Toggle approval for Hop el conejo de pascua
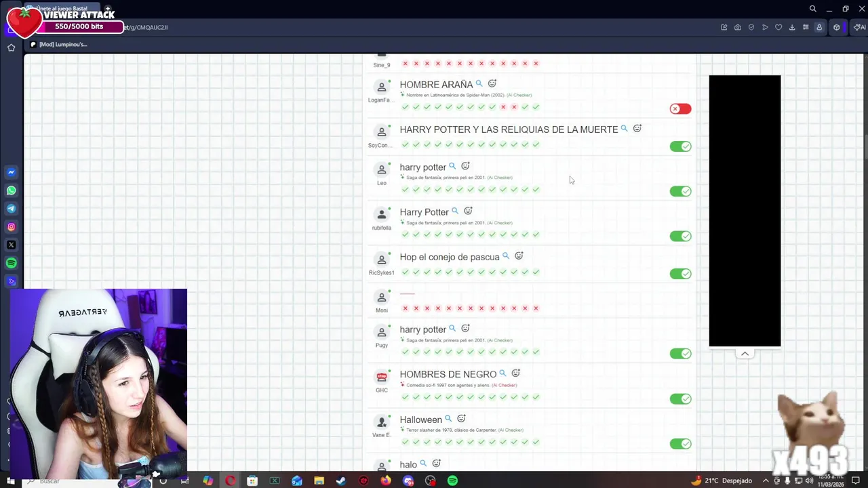Screen dimensions: 868x488 tap(680, 274)
